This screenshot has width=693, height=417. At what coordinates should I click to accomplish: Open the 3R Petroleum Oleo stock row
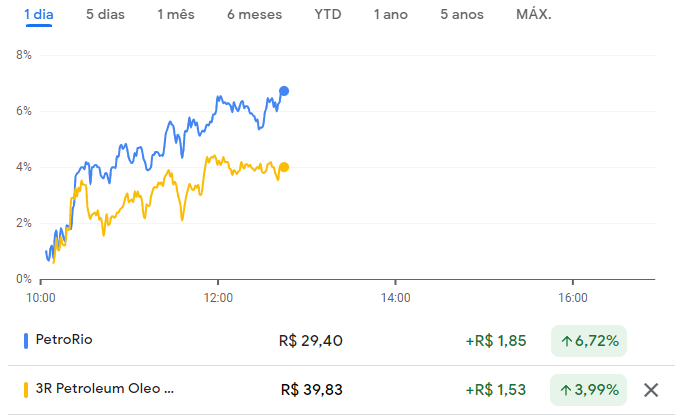(x=105, y=389)
